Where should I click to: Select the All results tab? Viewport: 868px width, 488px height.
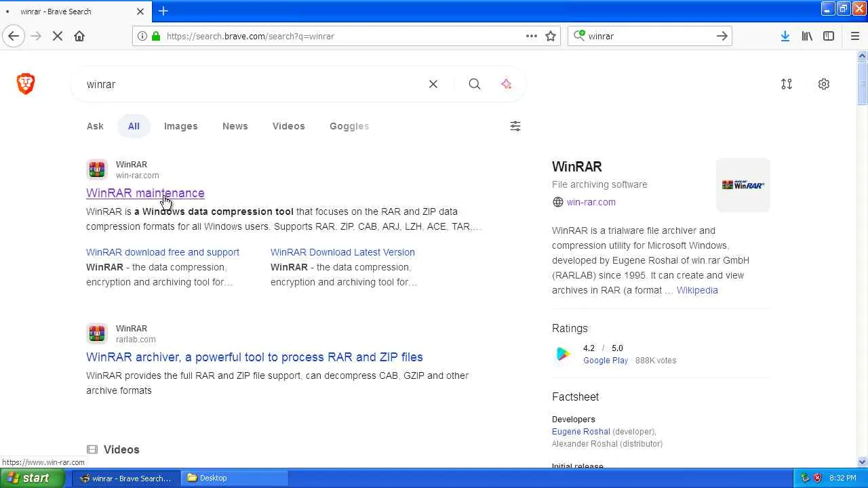[134, 126]
